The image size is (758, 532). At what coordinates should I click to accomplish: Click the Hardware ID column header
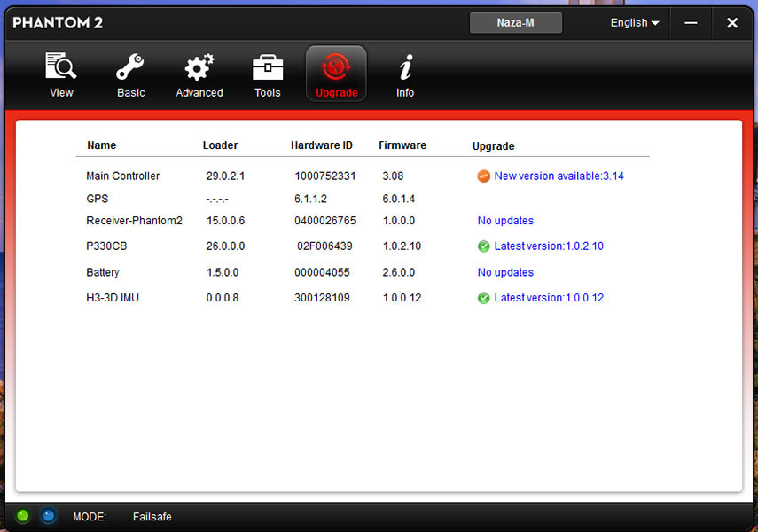[x=322, y=145]
